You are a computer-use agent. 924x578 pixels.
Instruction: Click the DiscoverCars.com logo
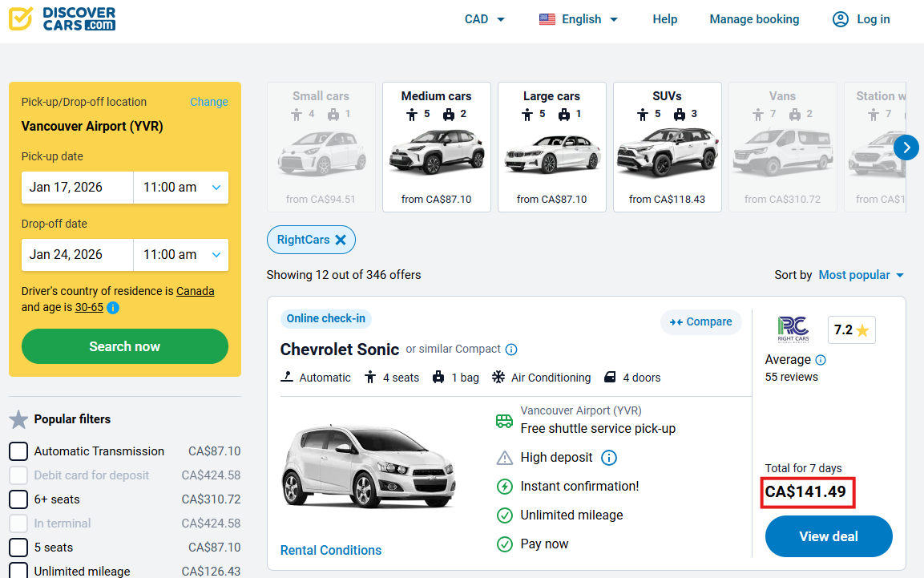pyautogui.click(x=63, y=19)
